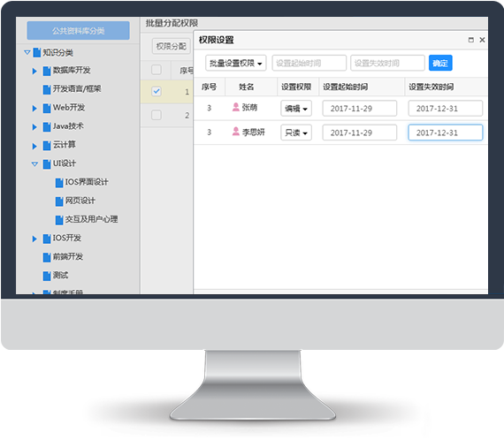Click the file icon of IOS界面设计
This screenshot has height=440, width=504.
59,183
